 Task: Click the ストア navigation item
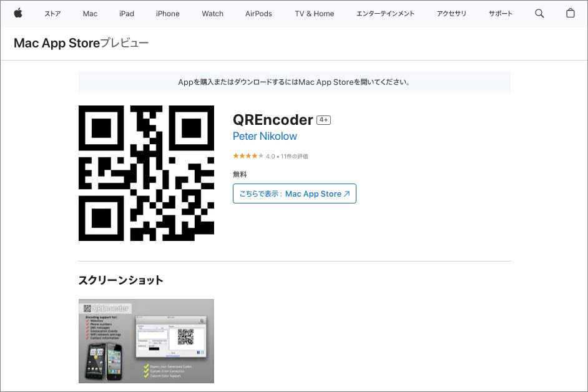[x=52, y=13]
